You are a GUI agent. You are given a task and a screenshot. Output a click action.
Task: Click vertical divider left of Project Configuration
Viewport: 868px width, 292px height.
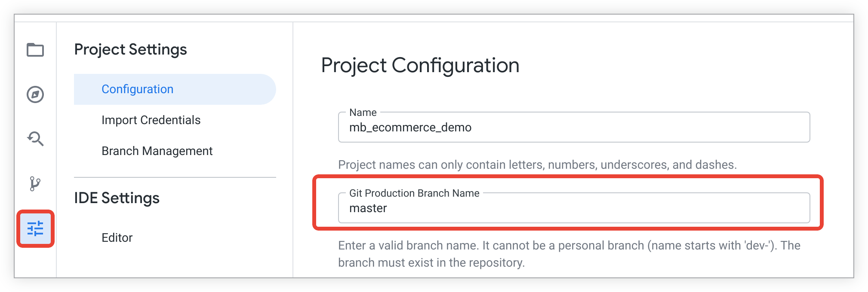point(293,150)
